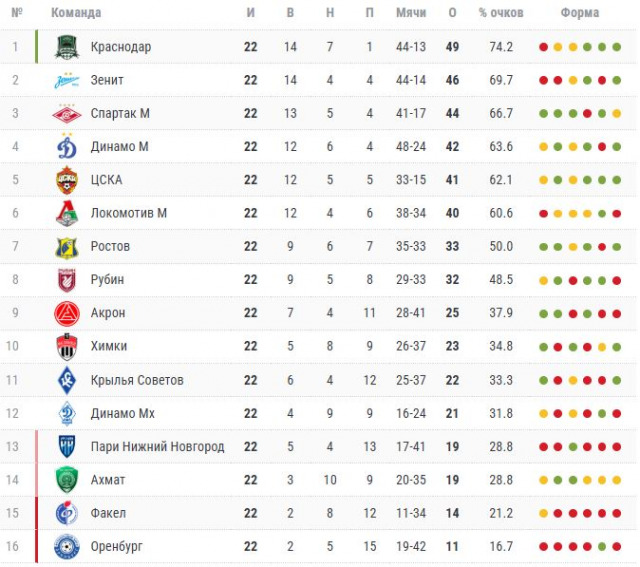Open the 'Пари Нижний Новгород' team link

[157, 447]
